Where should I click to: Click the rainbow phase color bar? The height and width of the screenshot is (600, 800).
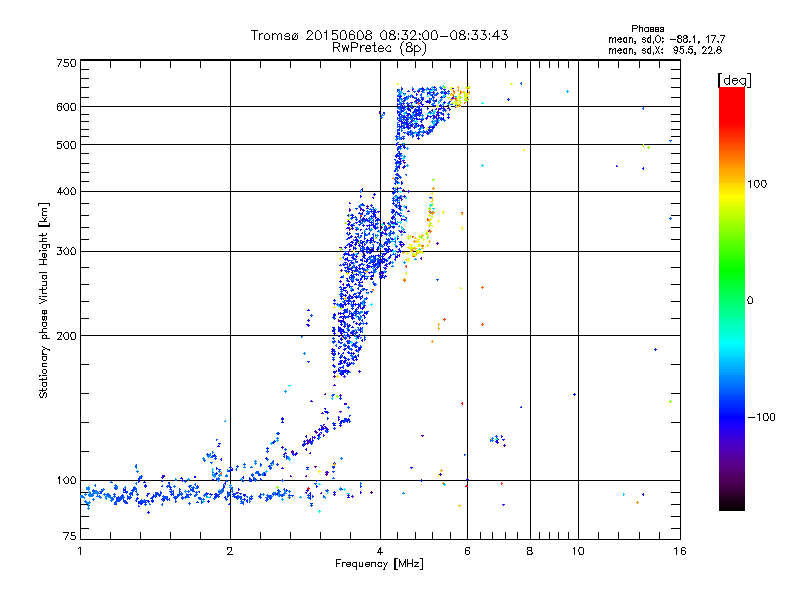(732, 298)
